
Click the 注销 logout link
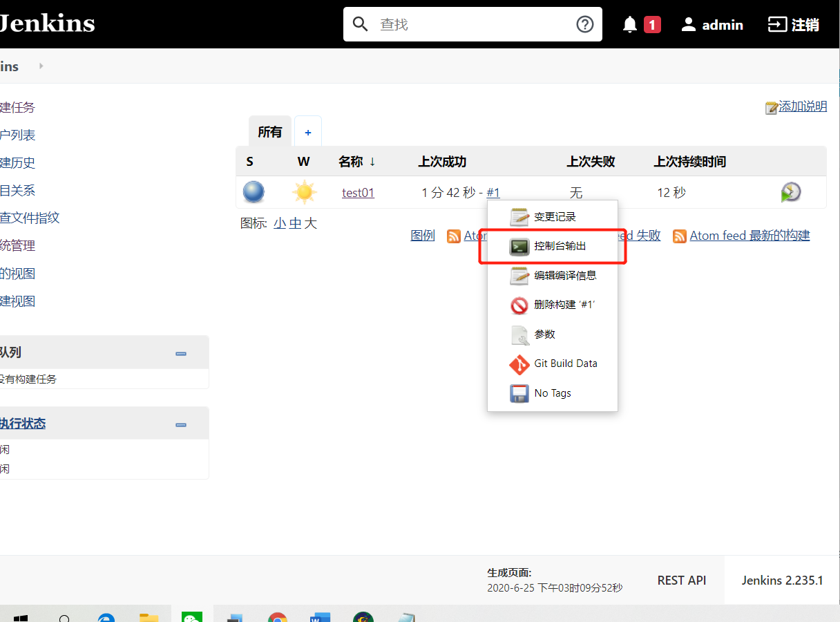click(x=805, y=25)
